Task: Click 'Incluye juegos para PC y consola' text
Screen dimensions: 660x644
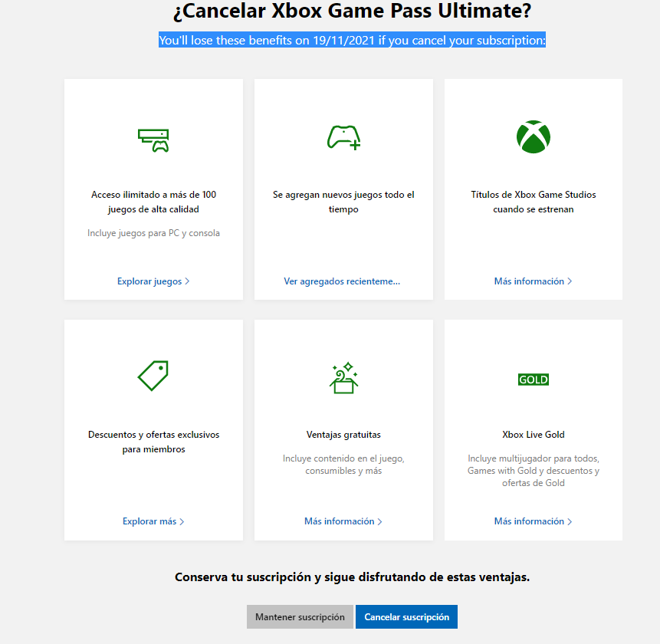Action: 153,233
